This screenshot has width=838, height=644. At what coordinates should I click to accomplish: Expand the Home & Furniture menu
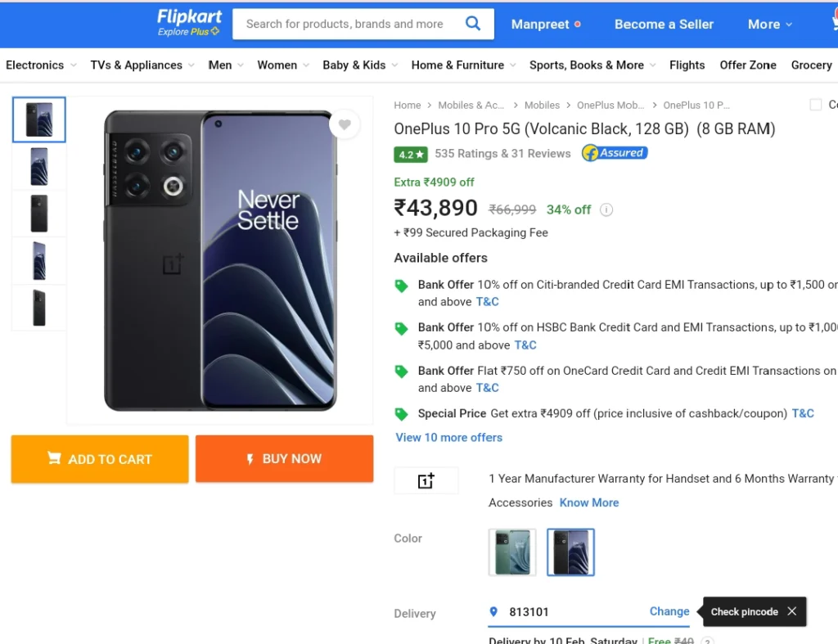[463, 65]
